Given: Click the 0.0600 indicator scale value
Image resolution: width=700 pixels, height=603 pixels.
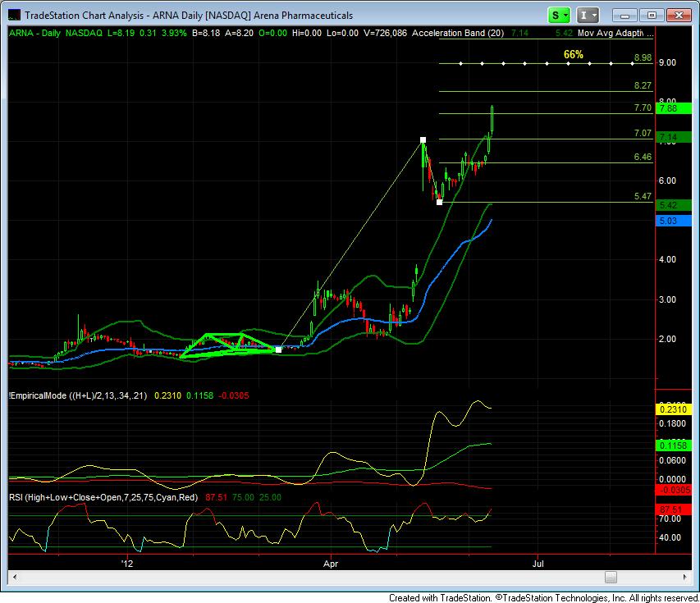Looking at the screenshot, I should tap(672, 460).
